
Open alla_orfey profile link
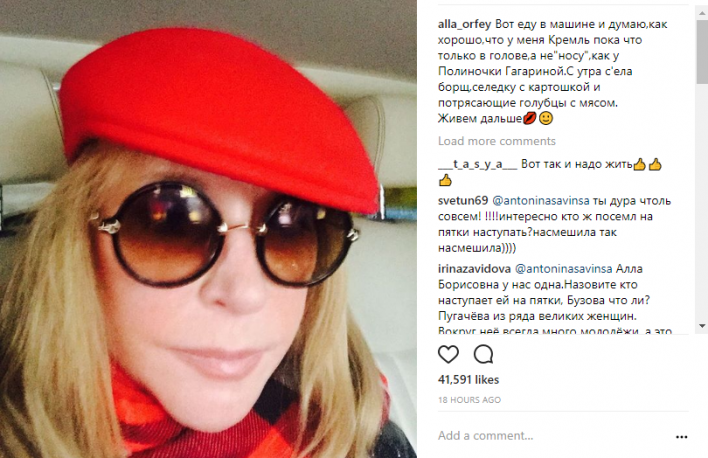(x=464, y=24)
